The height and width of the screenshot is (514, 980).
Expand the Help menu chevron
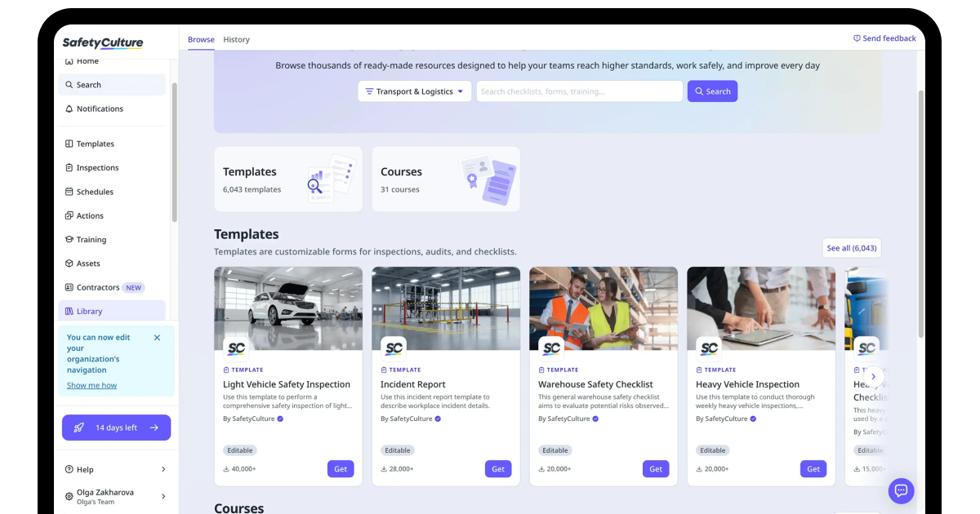(163, 469)
